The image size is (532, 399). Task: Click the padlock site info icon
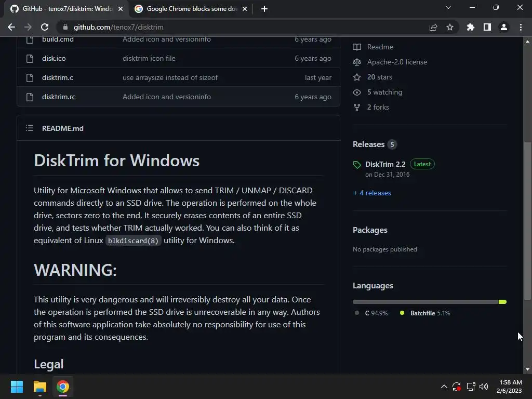click(65, 27)
